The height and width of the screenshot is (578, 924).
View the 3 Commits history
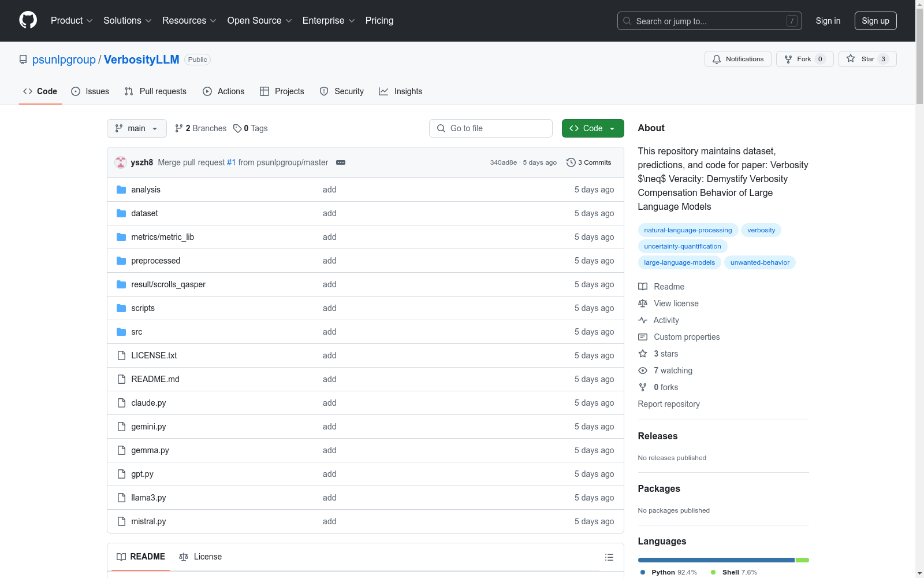click(x=589, y=162)
